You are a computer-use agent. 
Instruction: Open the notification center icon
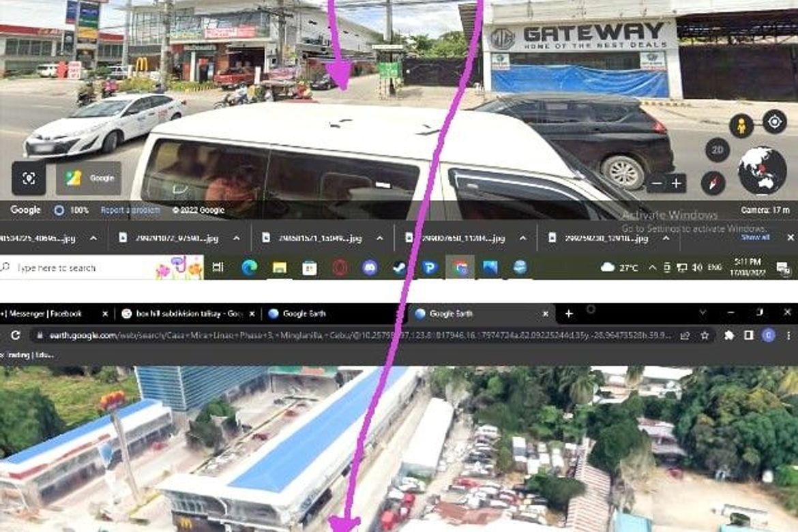point(783,267)
